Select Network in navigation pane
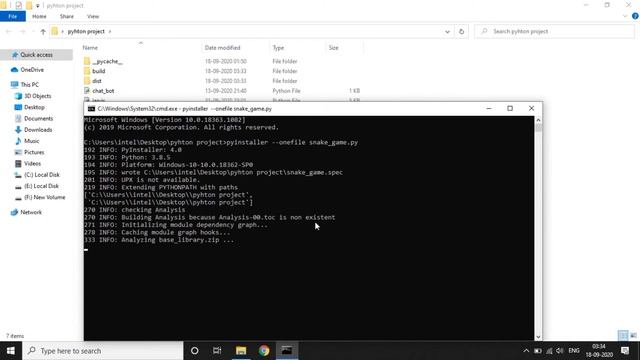 click(x=31, y=212)
